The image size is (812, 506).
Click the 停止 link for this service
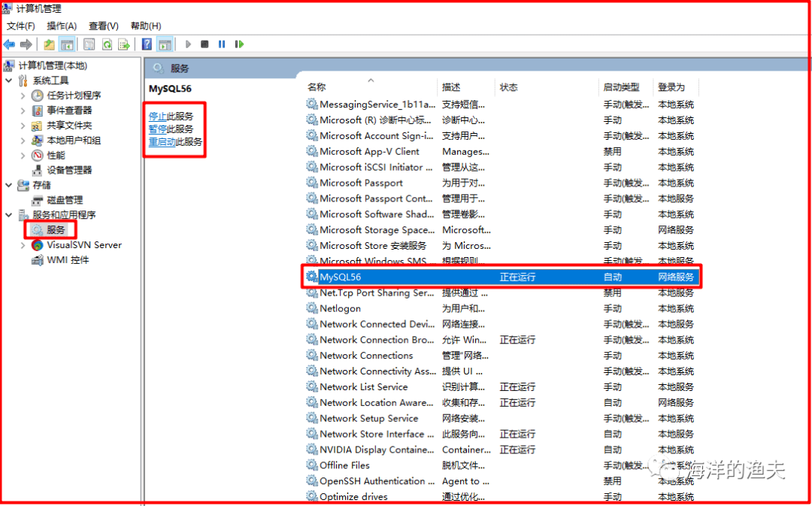click(x=157, y=117)
